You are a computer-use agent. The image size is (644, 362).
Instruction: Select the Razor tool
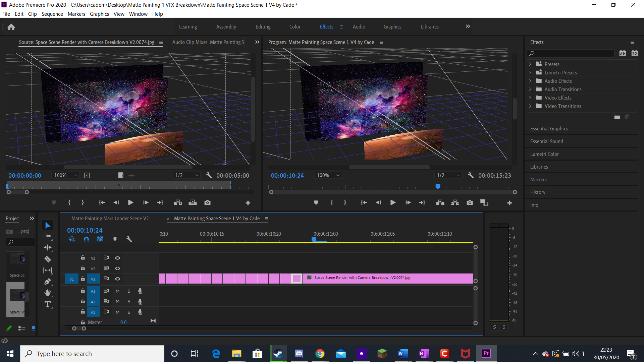click(48, 259)
